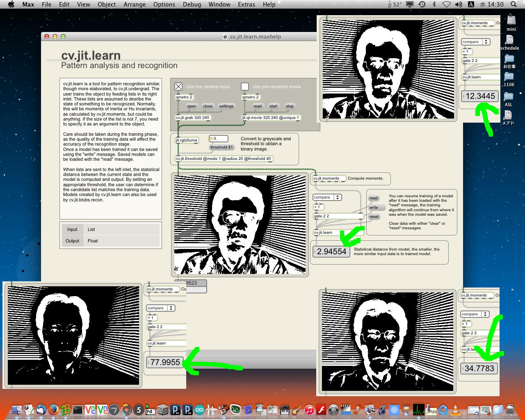Click the volume icon in menu bar
This screenshot has height=420, width=525.
459,4
